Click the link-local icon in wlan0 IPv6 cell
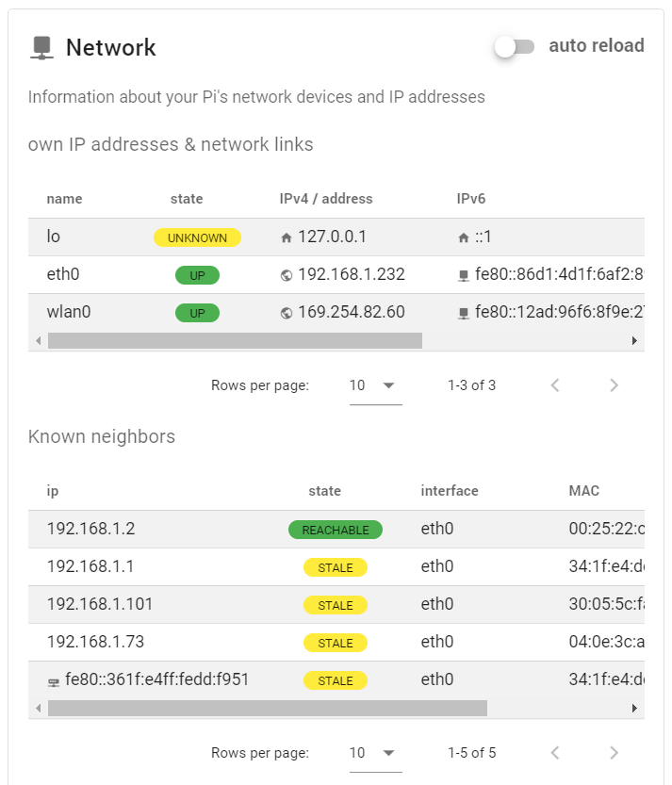 point(464,314)
